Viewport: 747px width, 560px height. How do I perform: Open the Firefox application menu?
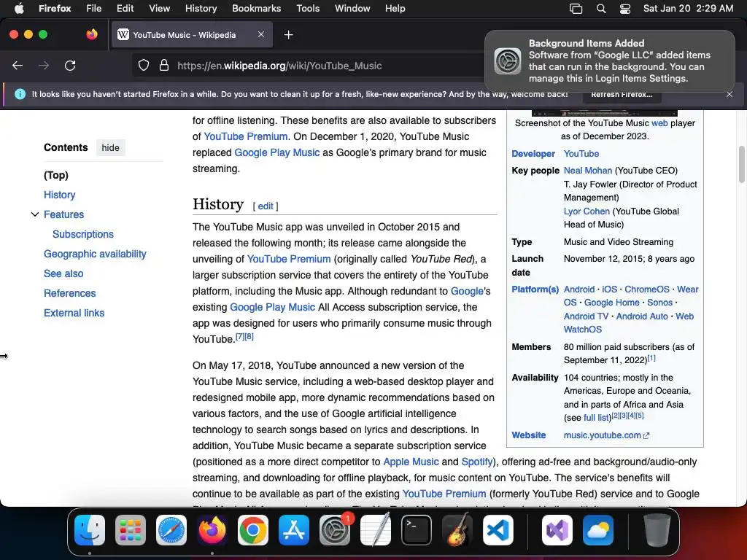tap(55, 8)
